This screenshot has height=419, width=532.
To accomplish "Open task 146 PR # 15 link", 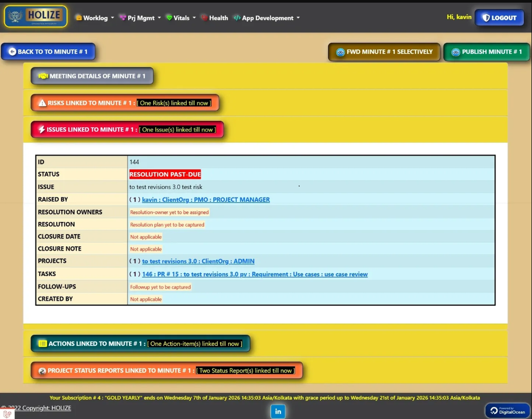I will (x=255, y=274).
